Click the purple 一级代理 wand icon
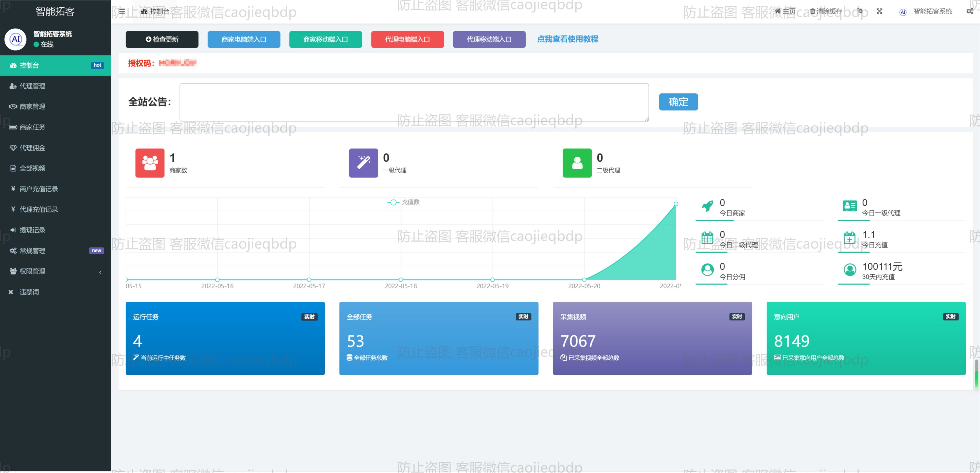Viewport: 980px width, 473px height. (363, 163)
